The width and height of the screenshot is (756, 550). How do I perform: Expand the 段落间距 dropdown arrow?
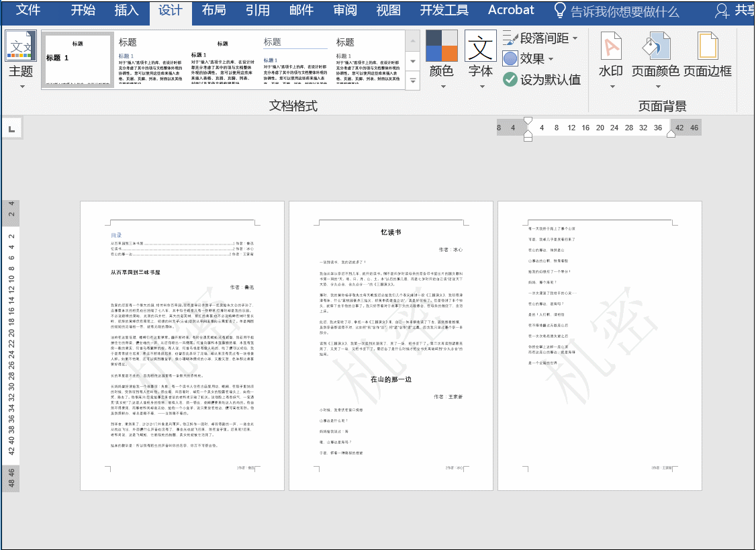pyautogui.click(x=574, y=38)
